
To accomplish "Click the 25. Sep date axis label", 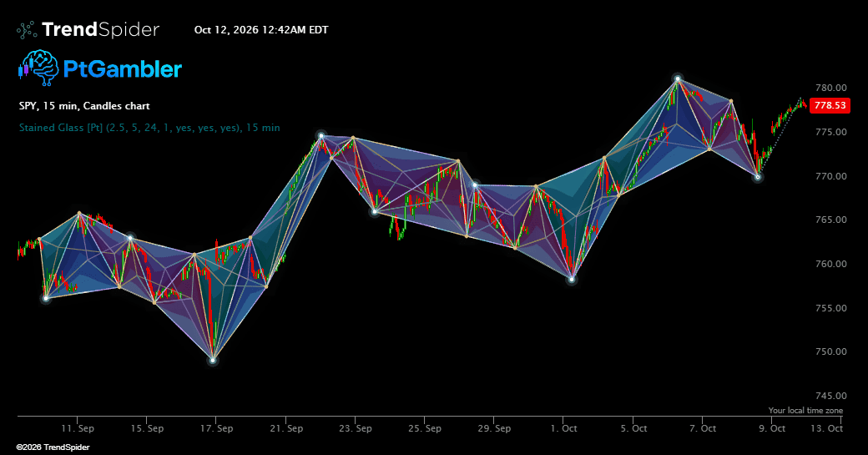I will 425,428.
